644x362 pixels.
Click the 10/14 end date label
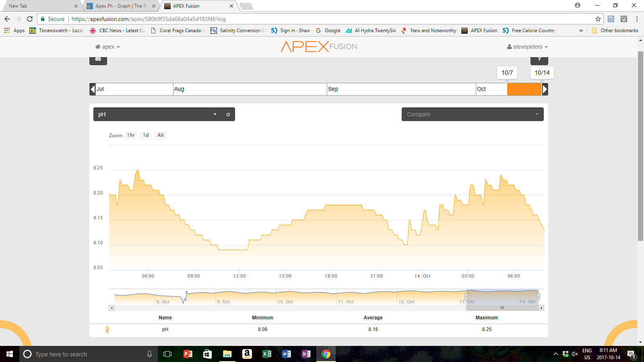click(542, 73)
